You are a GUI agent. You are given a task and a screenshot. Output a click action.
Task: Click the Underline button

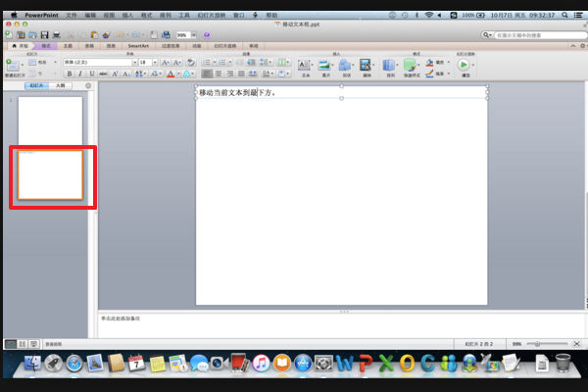coord(93,74)
